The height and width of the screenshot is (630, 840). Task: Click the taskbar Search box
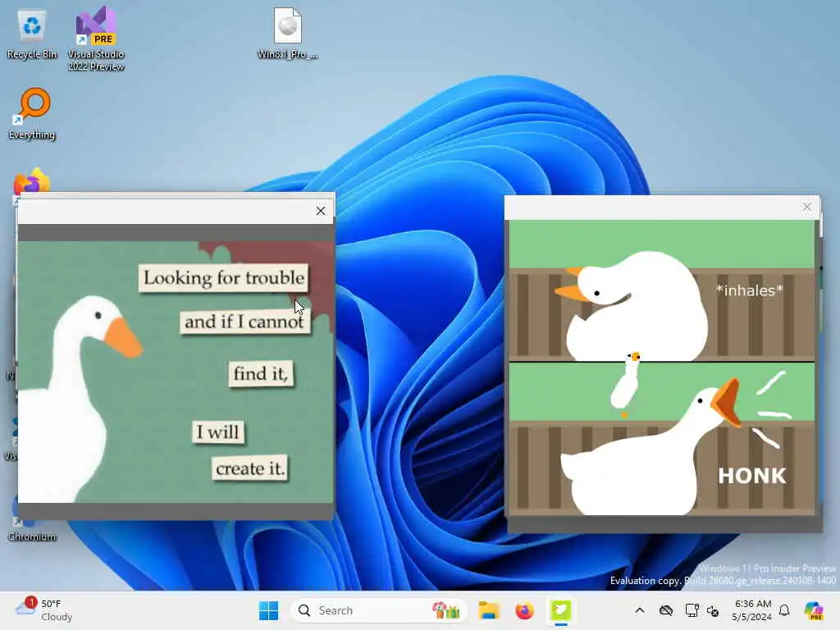click(x=377, y=610)
